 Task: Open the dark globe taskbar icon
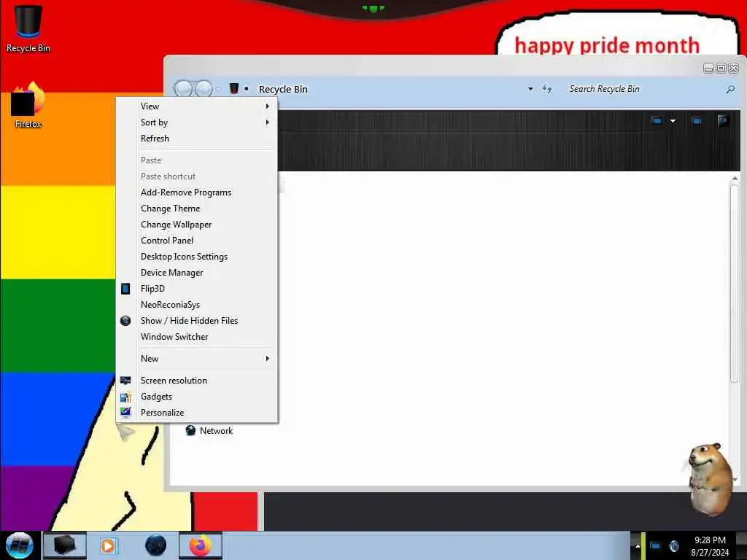pyautogui.click(x=155, y=545)
